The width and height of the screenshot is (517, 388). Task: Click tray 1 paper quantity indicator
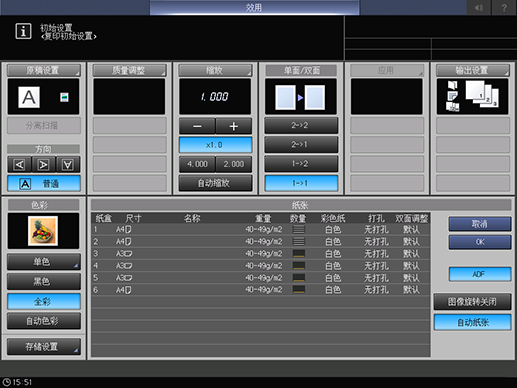[299, 229]
